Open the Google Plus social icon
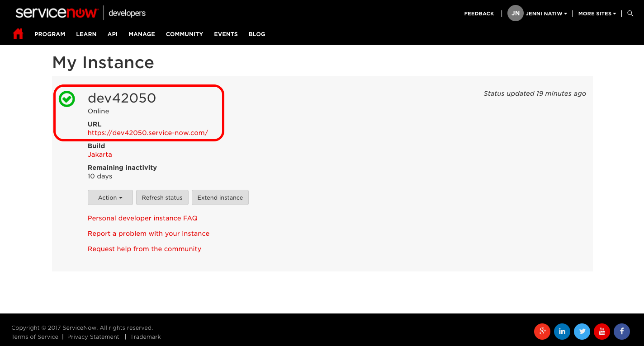644x346 pixels. coord(542,332)
